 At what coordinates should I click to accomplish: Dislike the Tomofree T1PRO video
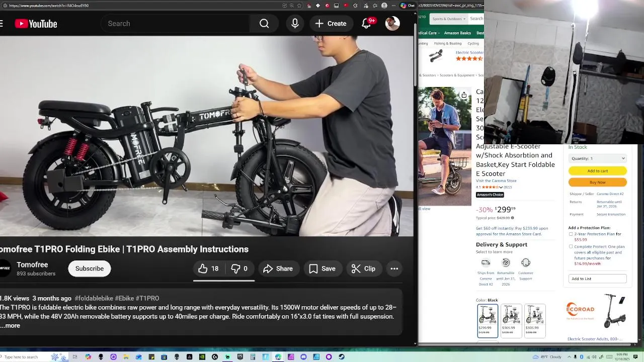(239, 268)
